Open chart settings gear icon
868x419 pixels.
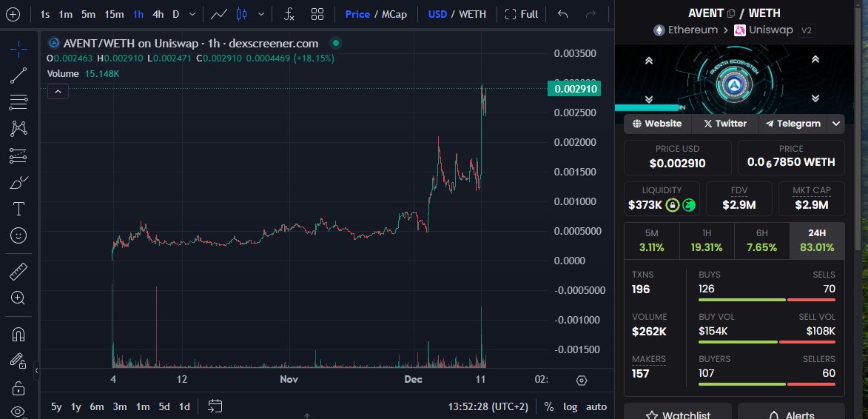click(x=581, y=381)
